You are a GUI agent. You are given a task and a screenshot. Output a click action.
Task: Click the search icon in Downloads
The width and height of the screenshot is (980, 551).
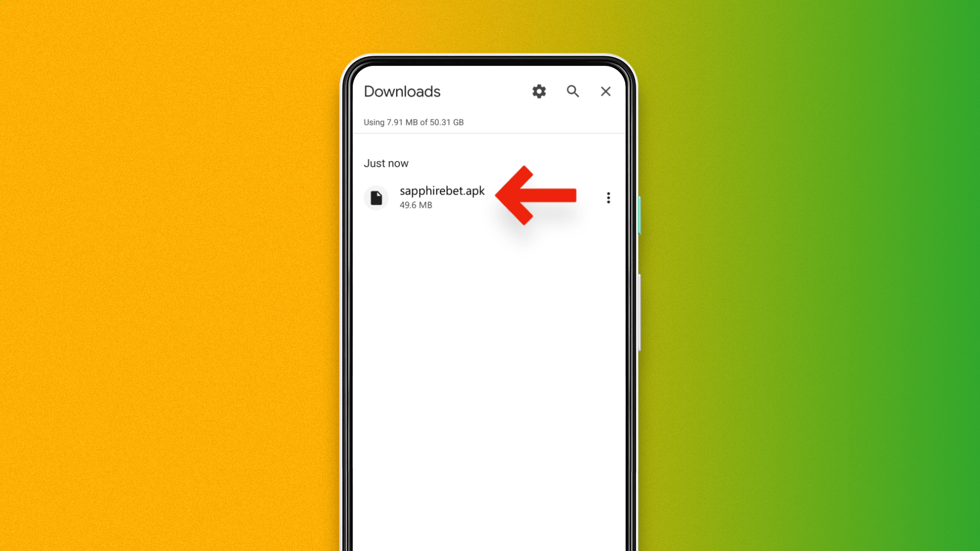572,91
